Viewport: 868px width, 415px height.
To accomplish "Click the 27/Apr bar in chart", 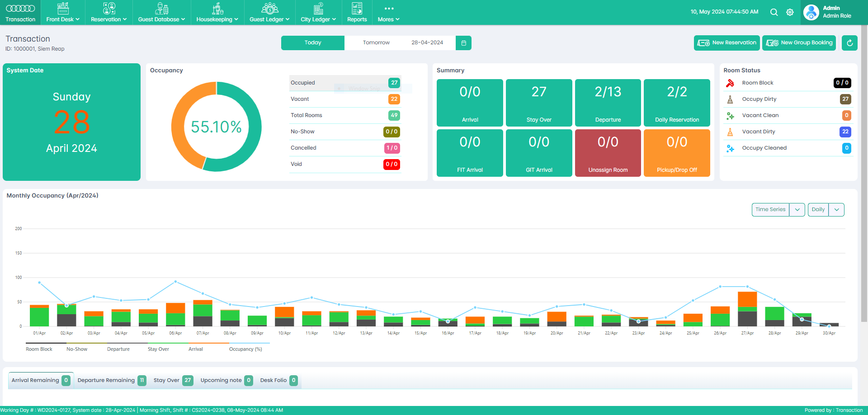I will tap(747, 309).
